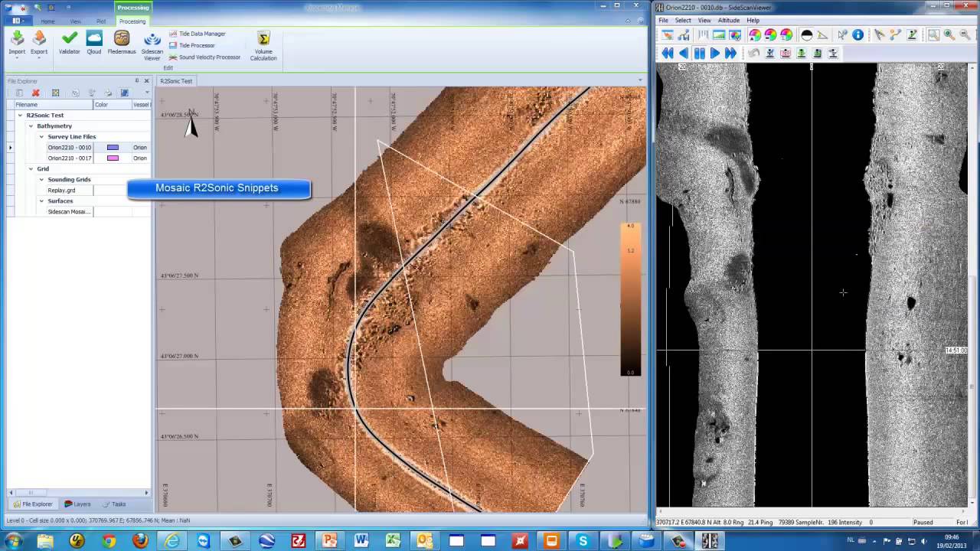Play backward in SideScanViewer

click(684, 53)
